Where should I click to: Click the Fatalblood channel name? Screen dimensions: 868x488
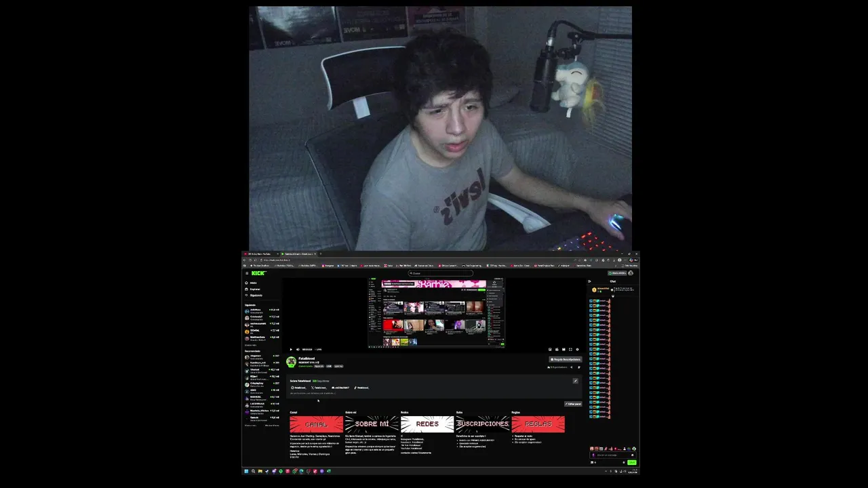tap(307, 359)
